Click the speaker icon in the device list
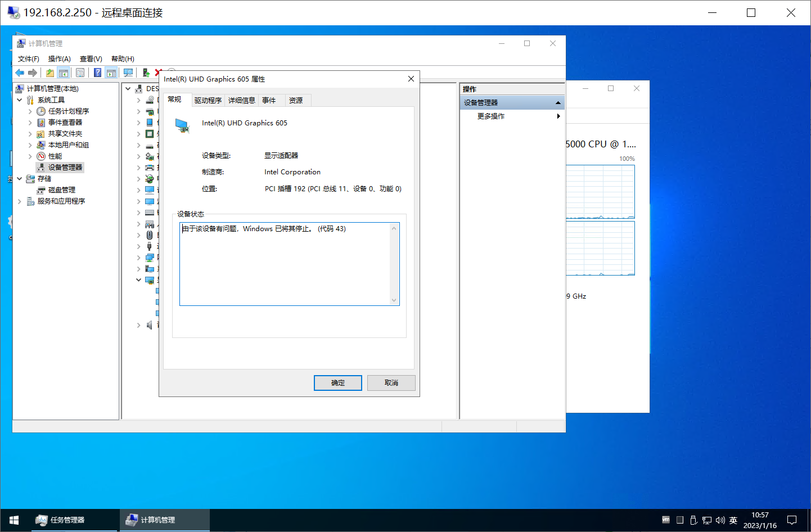The image size is (811, 532). (x=150, y=325)
